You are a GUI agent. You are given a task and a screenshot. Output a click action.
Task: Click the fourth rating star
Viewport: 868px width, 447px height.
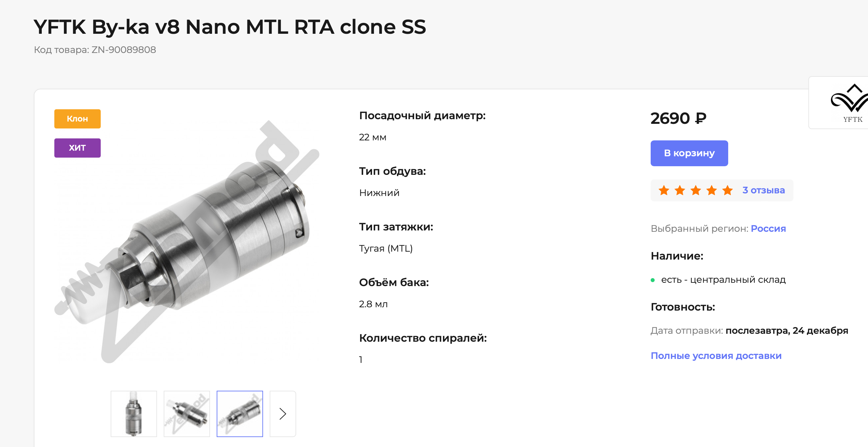pyautogui.click(x=711, y=190)
